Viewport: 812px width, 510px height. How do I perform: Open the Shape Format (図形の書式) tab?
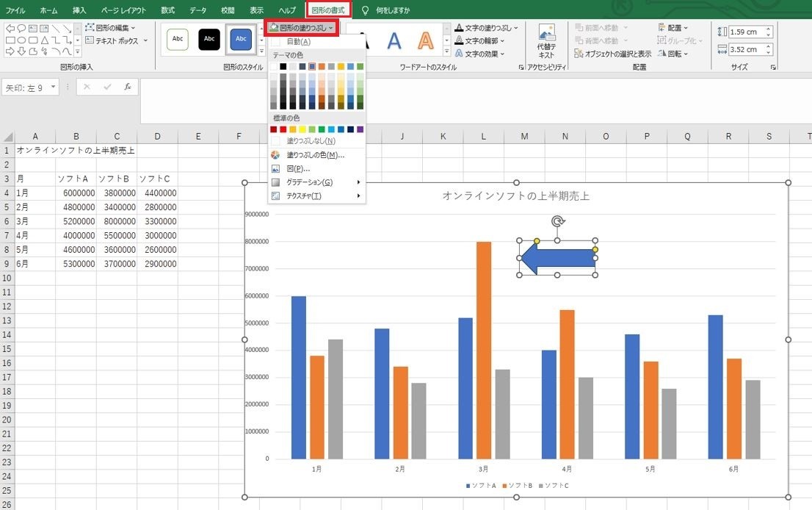click(x=327, y=10)
